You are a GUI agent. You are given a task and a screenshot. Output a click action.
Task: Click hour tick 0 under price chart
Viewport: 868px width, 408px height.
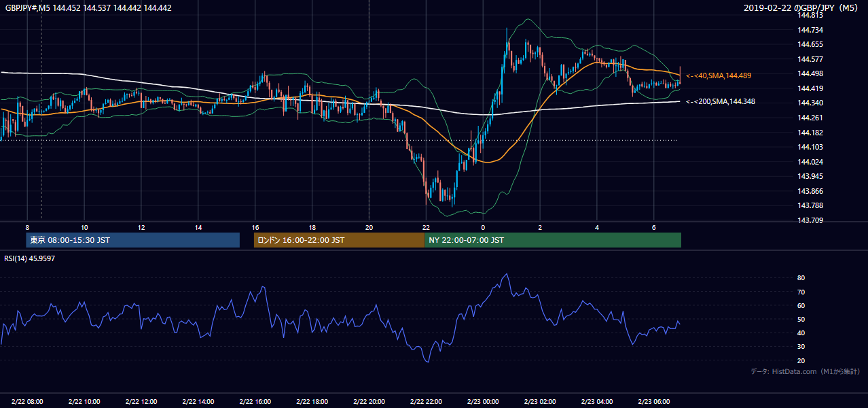[483, 227]
